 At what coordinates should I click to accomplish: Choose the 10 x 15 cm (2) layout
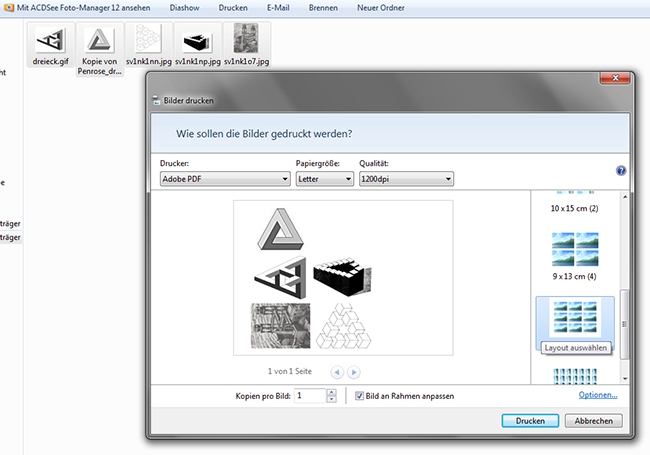[575, 202]
